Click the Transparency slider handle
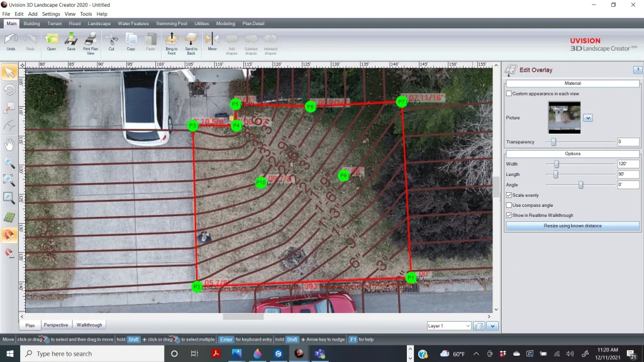 pyautogui.click(x=553, y=142)
